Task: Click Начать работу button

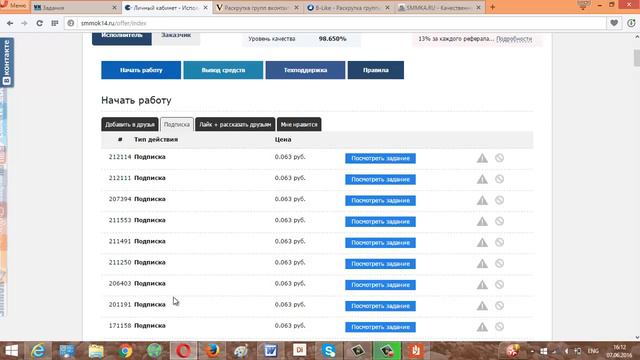Action: (x=141, y=70)
